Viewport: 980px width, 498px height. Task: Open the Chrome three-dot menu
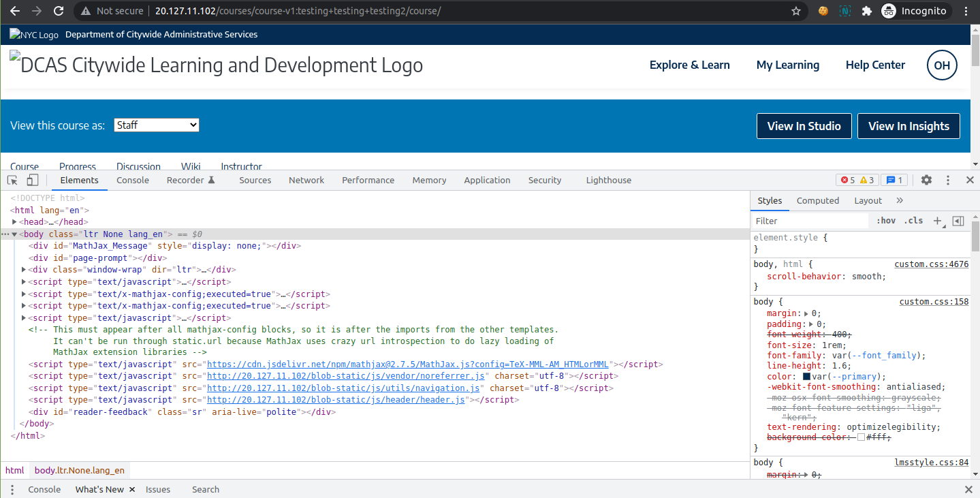pyautogui.click(x=966, y=11)
